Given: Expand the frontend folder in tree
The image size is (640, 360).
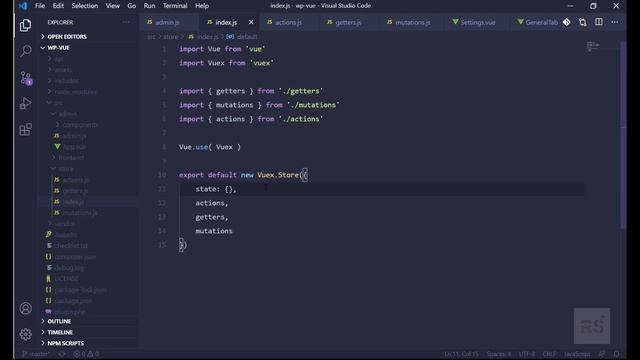Looking at the screenshot, I should [x=71, y=158].
